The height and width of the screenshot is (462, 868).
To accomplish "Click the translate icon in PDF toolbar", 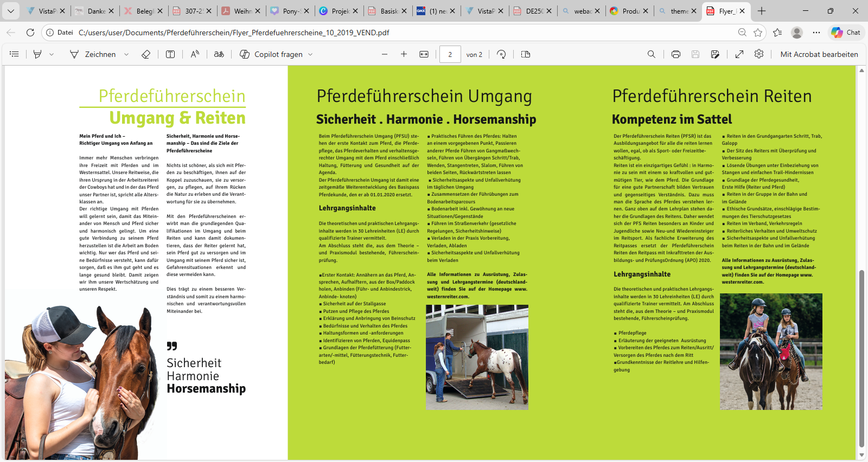I will [x=219, y=54].
